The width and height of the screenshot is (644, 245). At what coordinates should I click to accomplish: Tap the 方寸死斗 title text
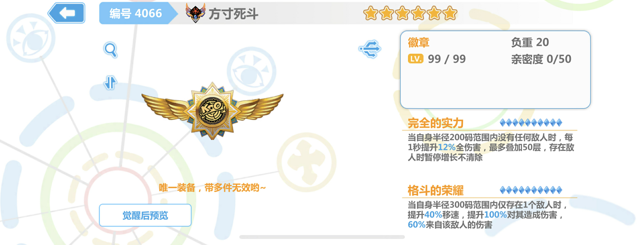click(233, 14)
